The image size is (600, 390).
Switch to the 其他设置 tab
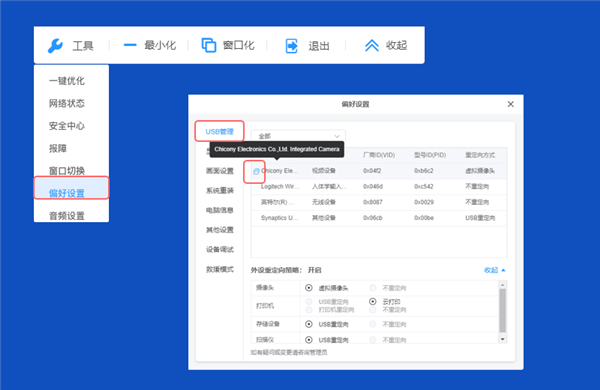pyautogui.click(x=220, y=230)
